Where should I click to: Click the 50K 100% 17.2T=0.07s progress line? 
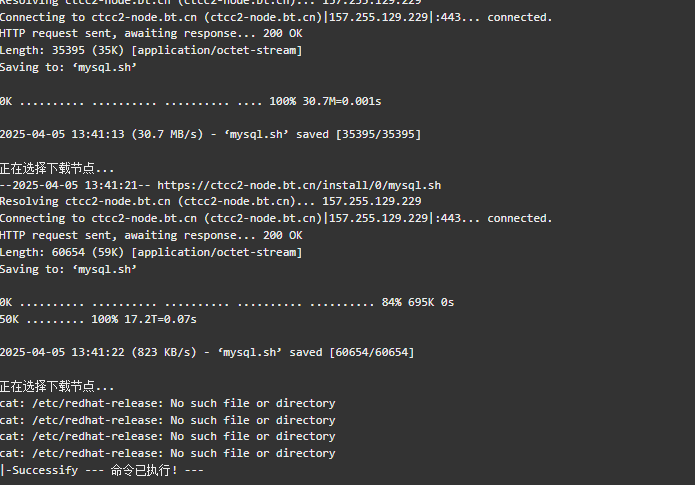[98, 320]
